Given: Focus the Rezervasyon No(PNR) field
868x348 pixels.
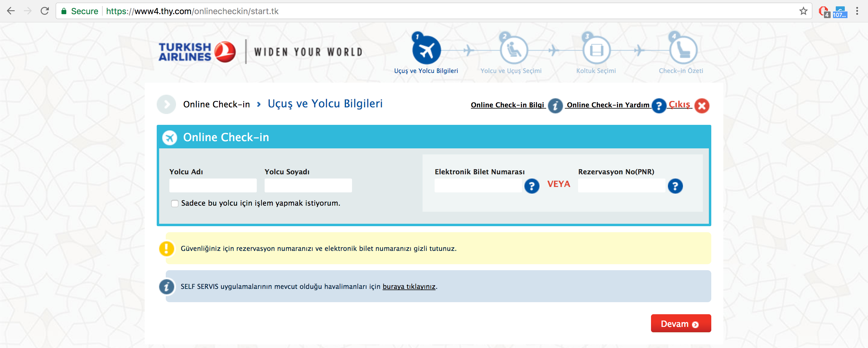Looking at the screenshot, I should [x=621, y=185].
